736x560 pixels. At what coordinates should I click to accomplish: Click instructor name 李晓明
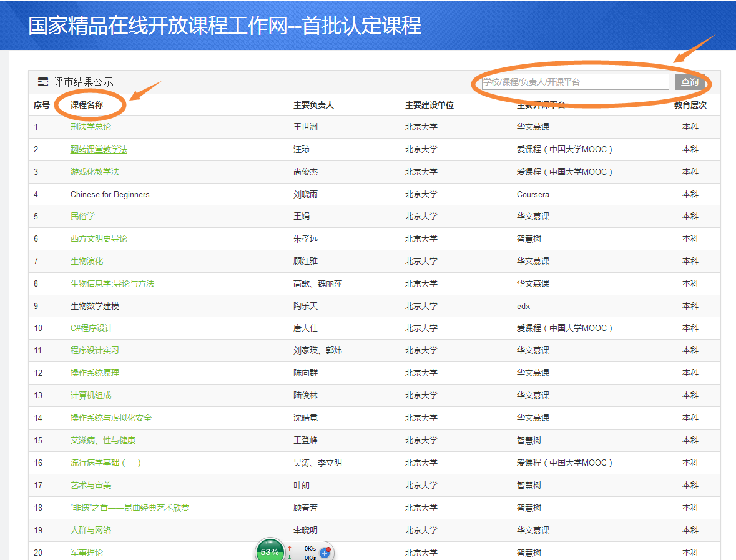tap(305, 530)
